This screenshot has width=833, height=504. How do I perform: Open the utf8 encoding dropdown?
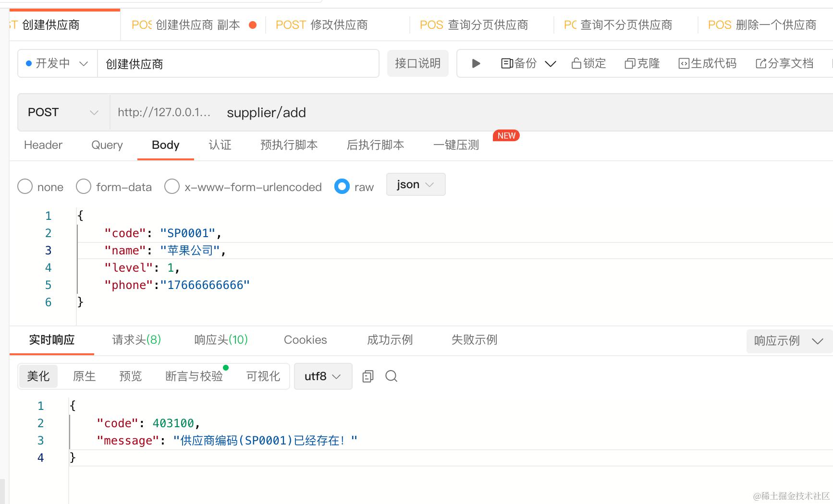(x=323, y=376)
